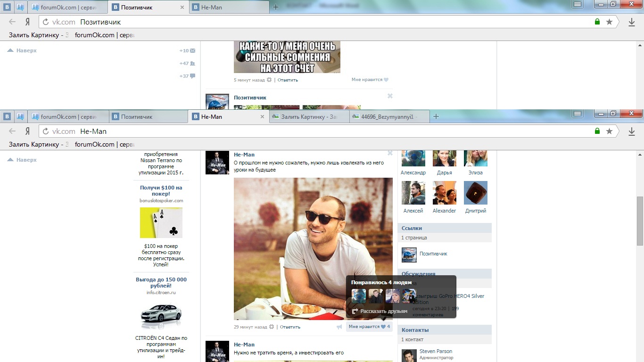Click the +10 messages envelope icon
The height and width of the screenshot is (362, 644).
192,50
